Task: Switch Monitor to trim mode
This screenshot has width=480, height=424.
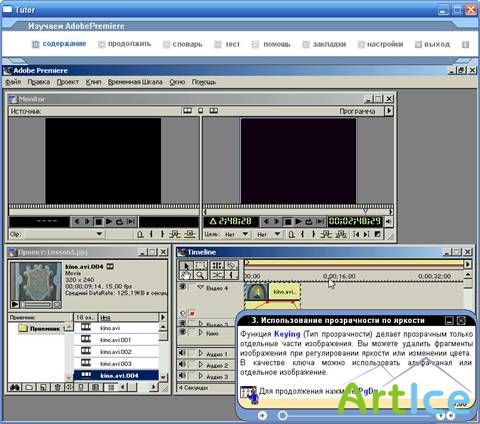Action: tap(213, 111)
